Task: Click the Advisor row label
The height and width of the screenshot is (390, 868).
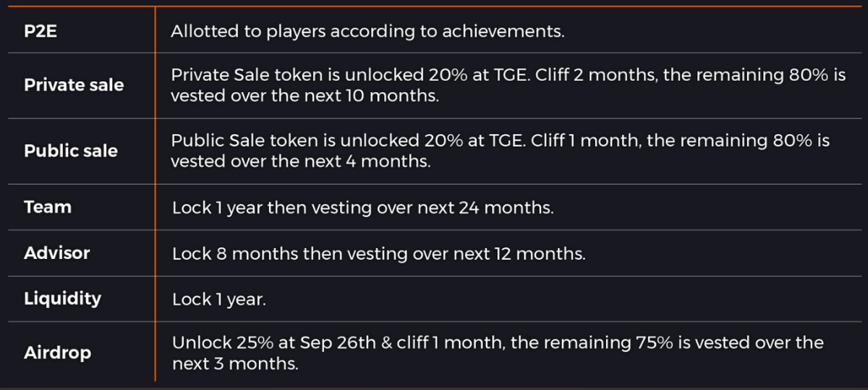Action: pyautogui.click(x=57, y=253)
